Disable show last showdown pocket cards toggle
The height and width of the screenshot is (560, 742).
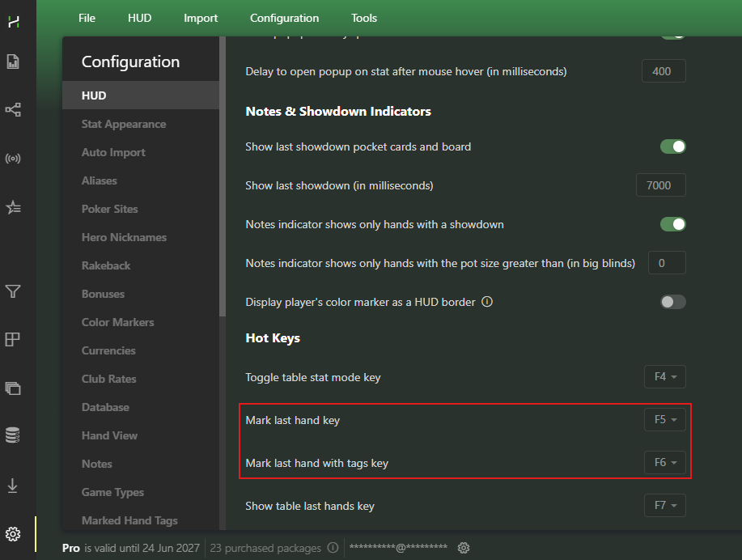pos(673,146)
